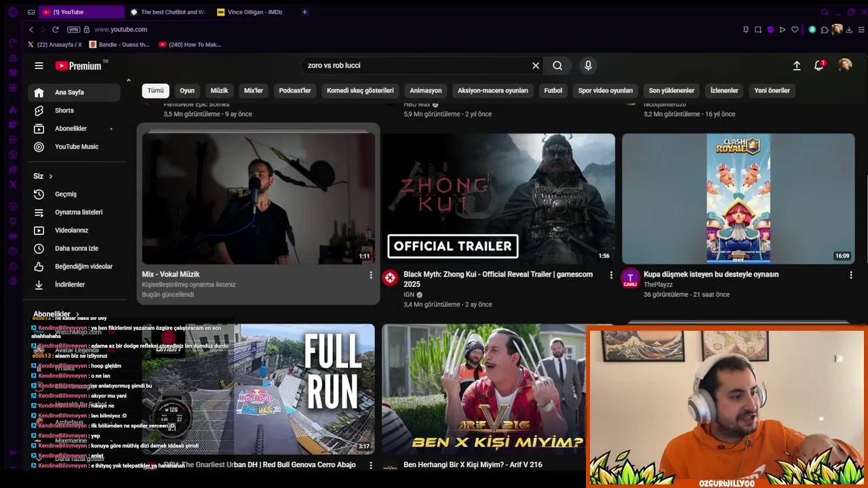
Task: Open Abonelikler in the top sidebar section
Action: tap(75, 129)
